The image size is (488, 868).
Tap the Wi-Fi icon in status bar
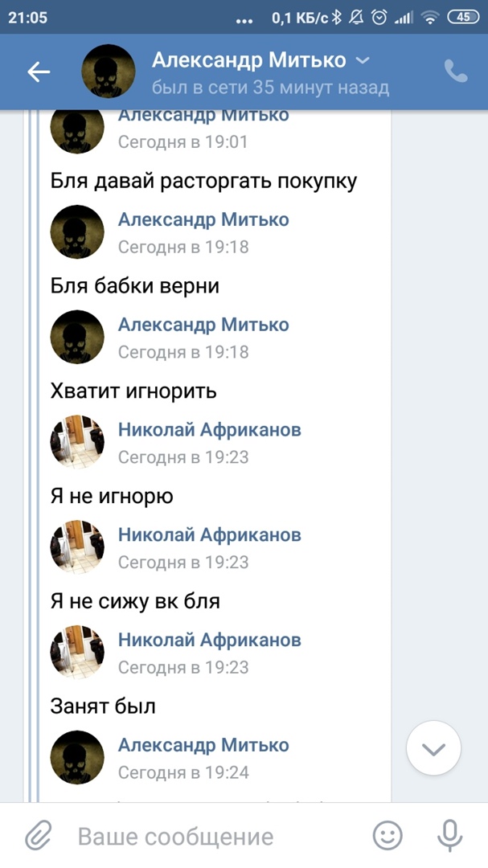click(430, 17)
